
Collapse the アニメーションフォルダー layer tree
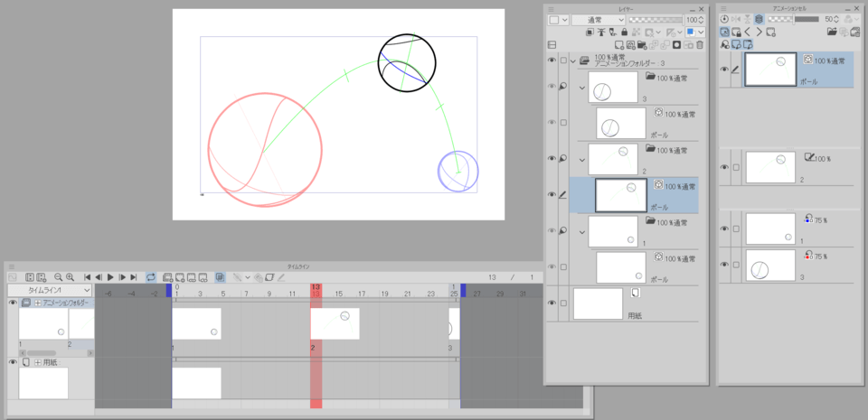pyautogui.click(x=573, y=61)
